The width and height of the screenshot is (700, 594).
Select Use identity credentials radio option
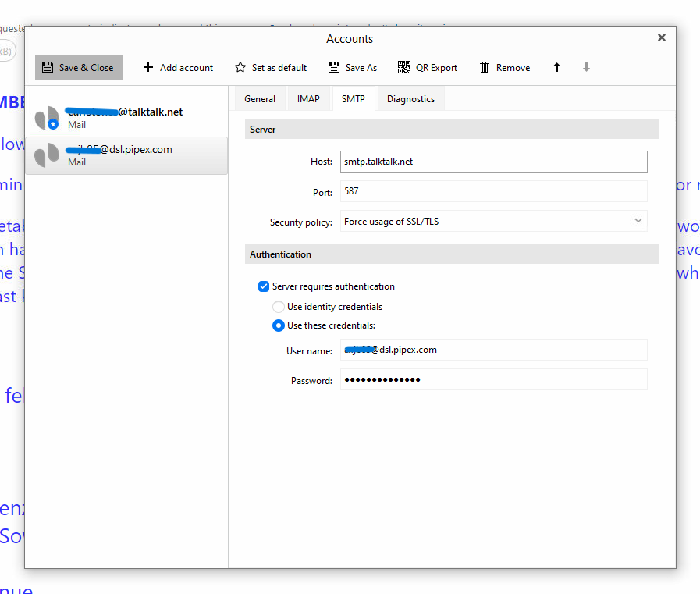[x=279, y=307]
